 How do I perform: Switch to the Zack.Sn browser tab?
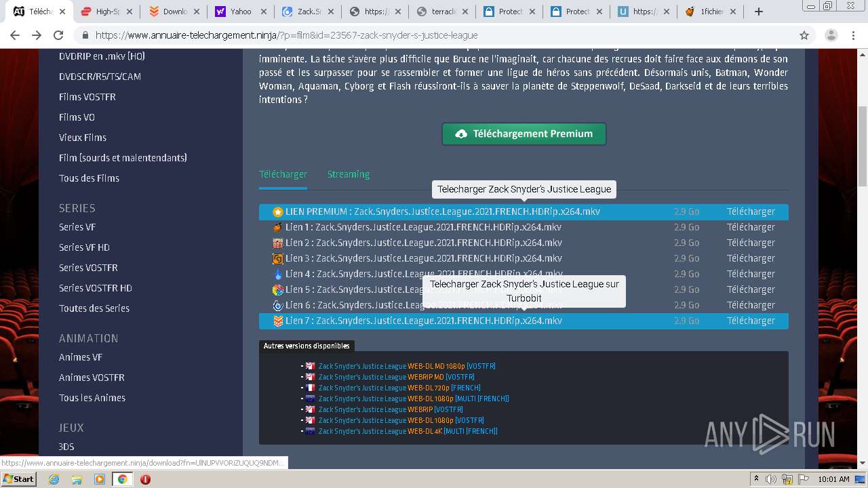point(309,12)
